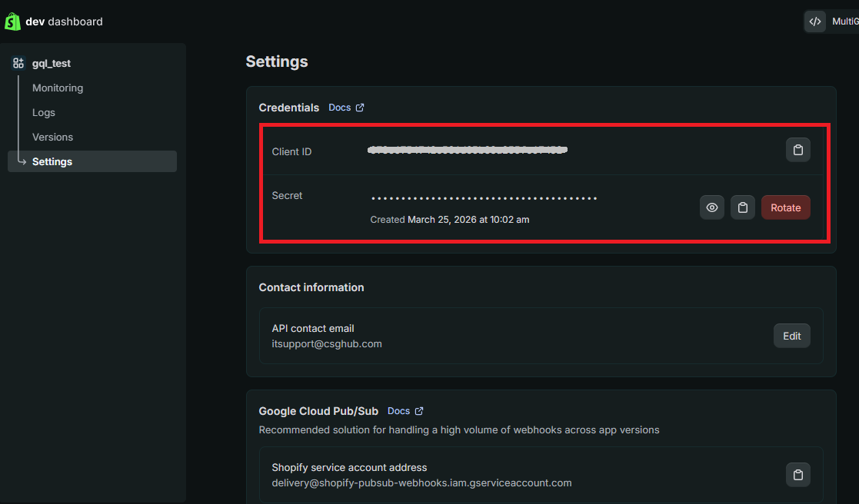Click the Recommended solution description text

coord(459,429)
